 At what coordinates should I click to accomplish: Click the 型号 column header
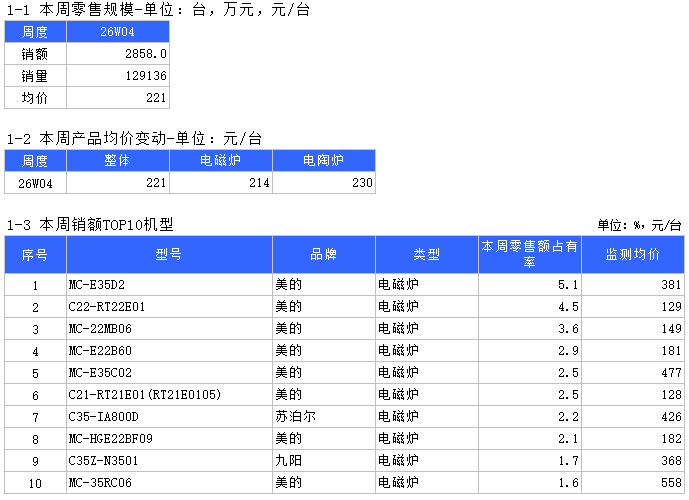pos(169,254)
